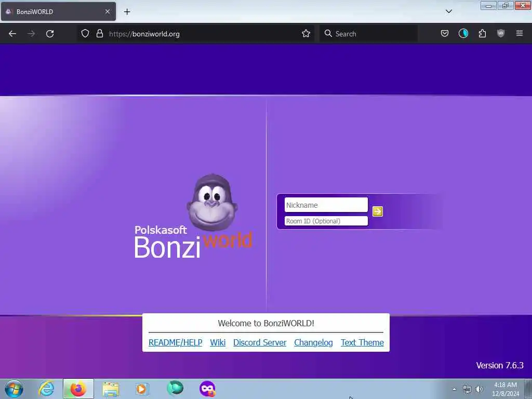
Task: Click the Room ID (Optional) field
Action: click(x=326, y=221)
